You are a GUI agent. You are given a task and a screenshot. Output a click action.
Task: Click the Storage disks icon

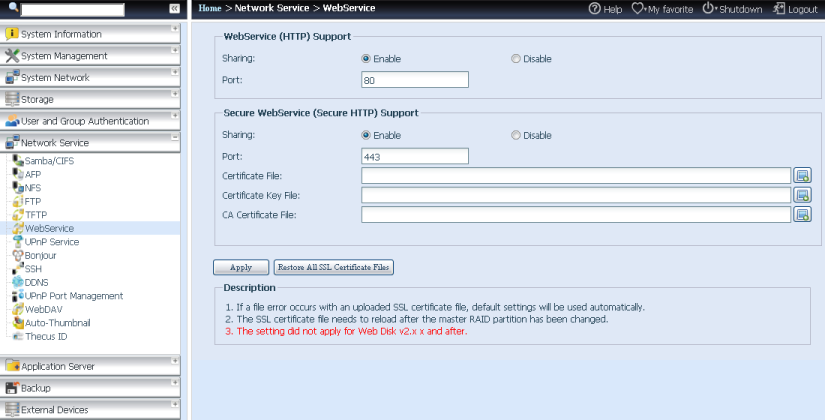pyautogui.click(x=12, y=99)
